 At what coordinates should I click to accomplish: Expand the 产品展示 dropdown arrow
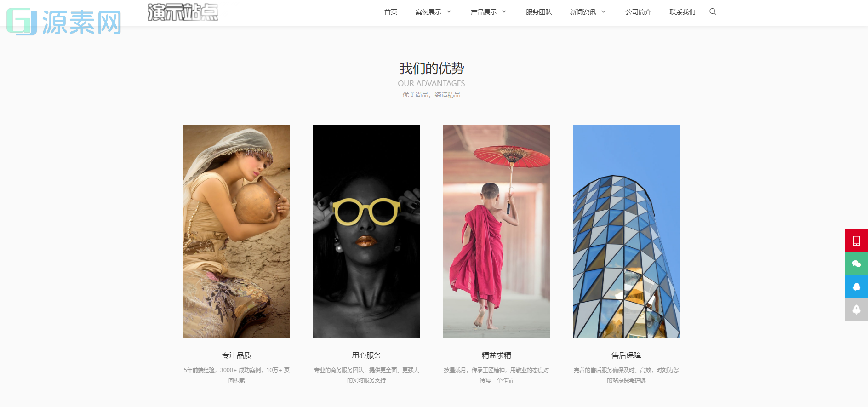click(504, 11)
